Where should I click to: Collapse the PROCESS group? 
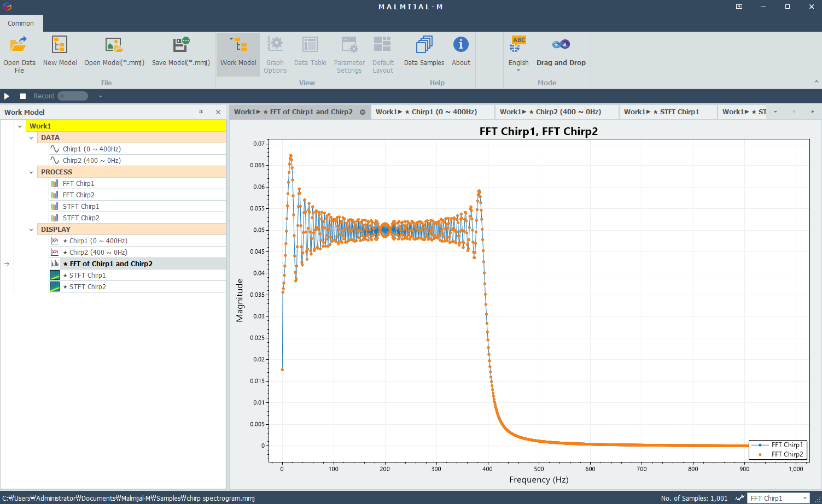[31, 172]
